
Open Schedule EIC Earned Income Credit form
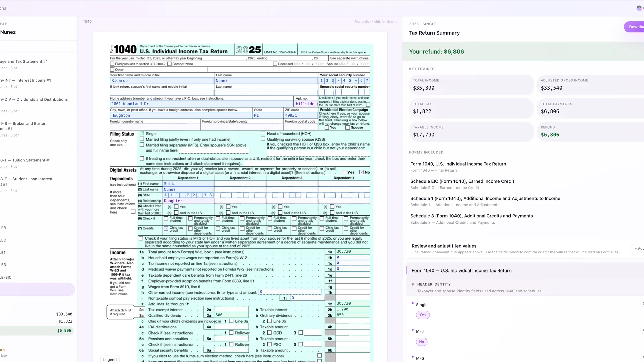pos(462,184)
